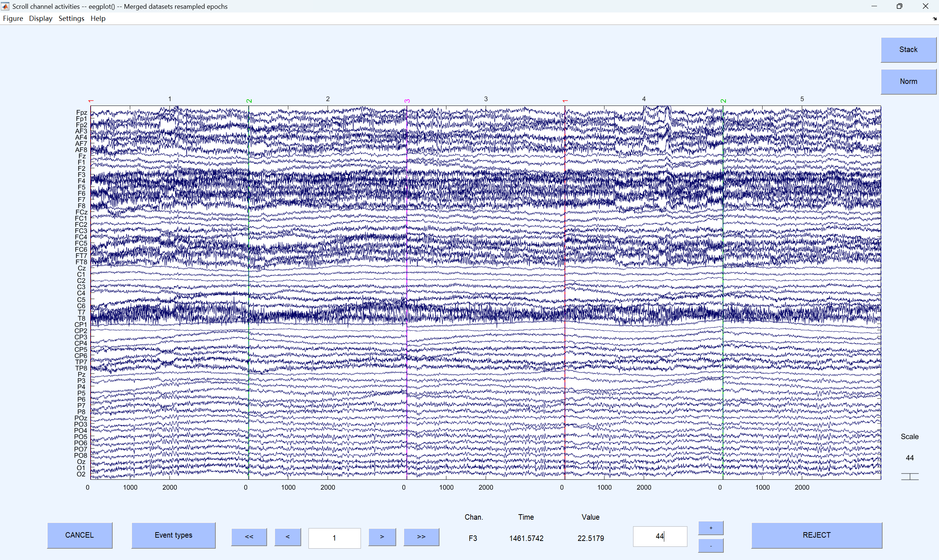The image size is (939, 560).
Task: Increase scale with the + button
Action: tap(710, 528)
